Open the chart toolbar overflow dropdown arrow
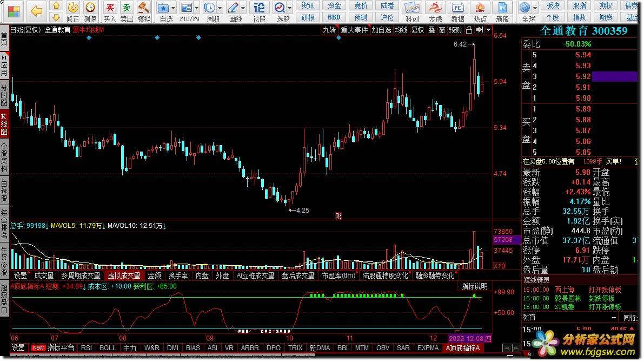This screenshot has height=361, width=644. 488,30
